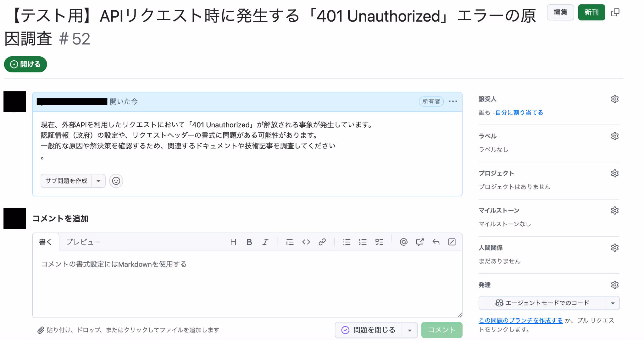Open エージェントモードでのコード dropdown arrow

coord(613,303)
